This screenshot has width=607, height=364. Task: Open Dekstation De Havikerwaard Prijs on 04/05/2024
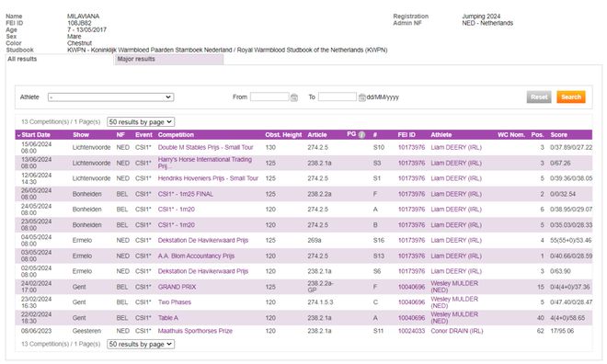coord(203,240)
